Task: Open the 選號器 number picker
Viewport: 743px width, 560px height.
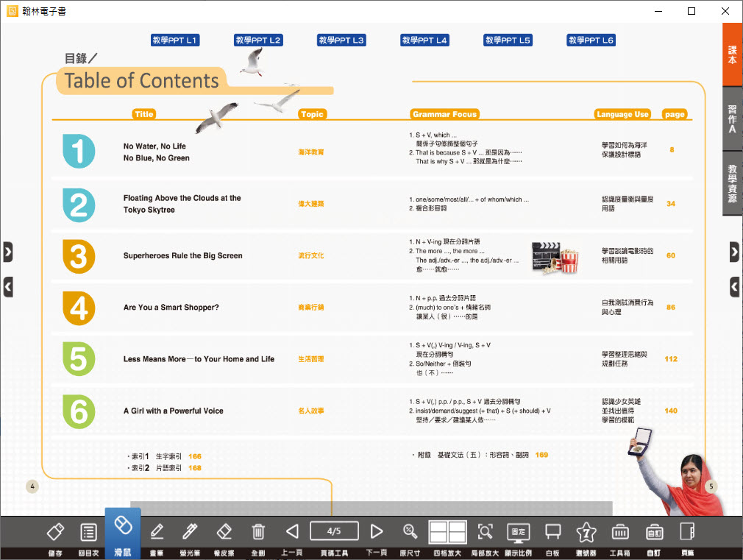Action: [586, 532]
